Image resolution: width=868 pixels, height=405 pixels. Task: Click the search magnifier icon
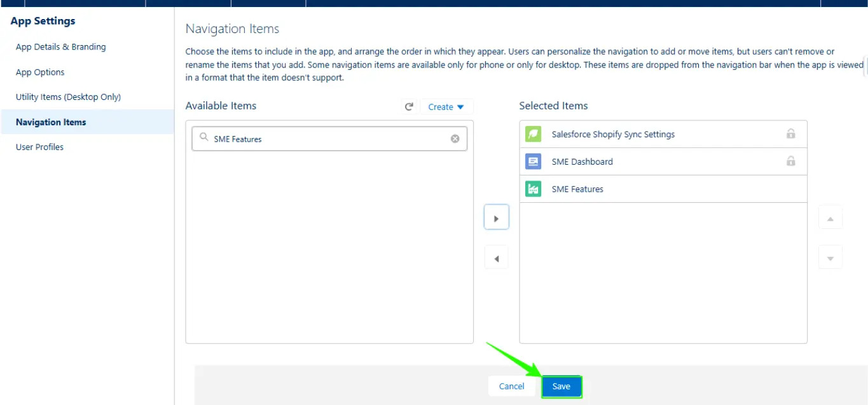203,137
